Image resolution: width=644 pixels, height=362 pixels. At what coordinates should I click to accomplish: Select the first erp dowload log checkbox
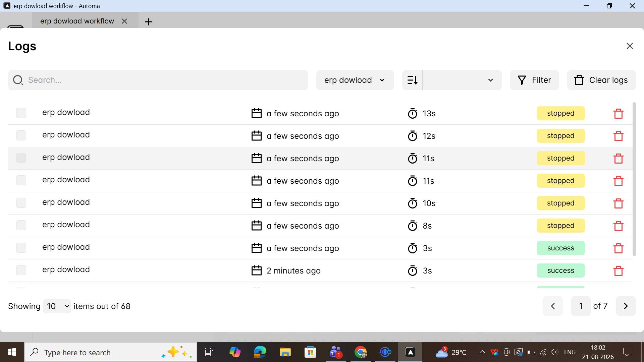coord(21,113)
